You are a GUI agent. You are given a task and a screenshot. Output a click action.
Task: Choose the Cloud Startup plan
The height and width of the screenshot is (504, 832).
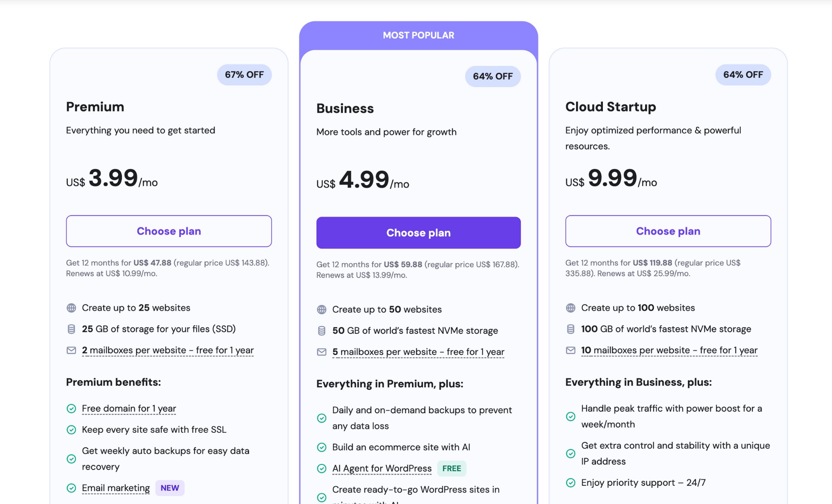[668, 231]
